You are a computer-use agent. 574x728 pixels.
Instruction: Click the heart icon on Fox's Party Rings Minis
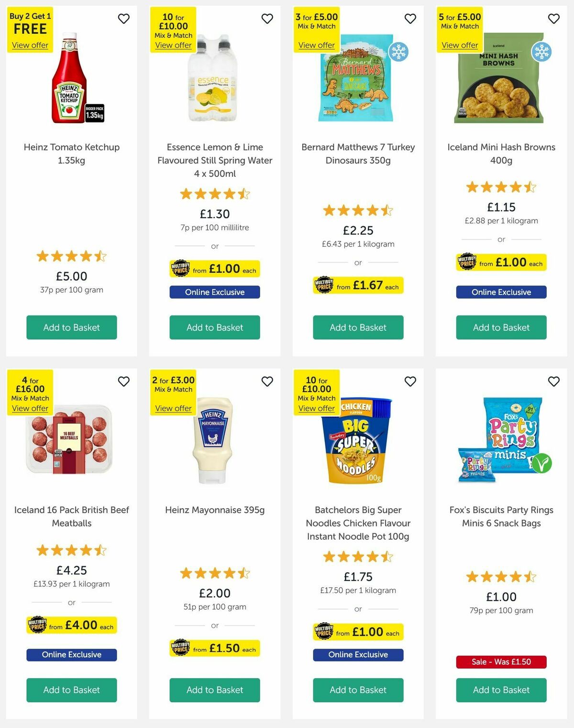tap(553, 381)
